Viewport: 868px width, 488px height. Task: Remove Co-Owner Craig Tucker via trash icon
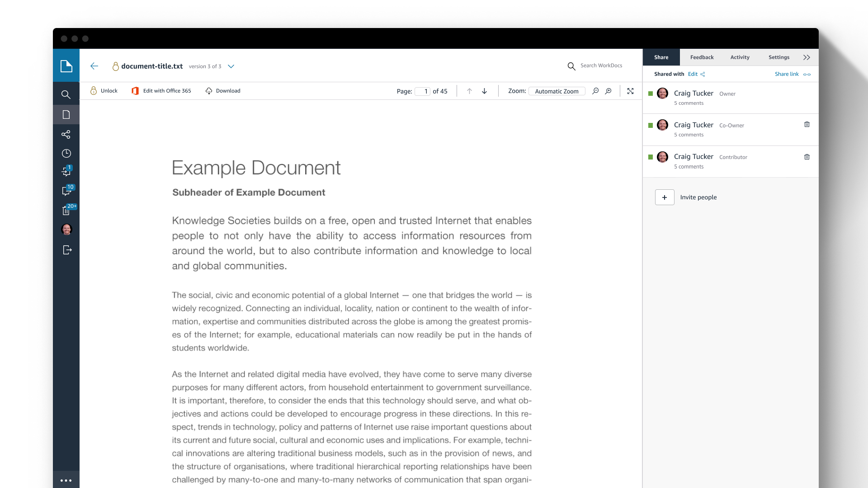click(x=807, y=125)
